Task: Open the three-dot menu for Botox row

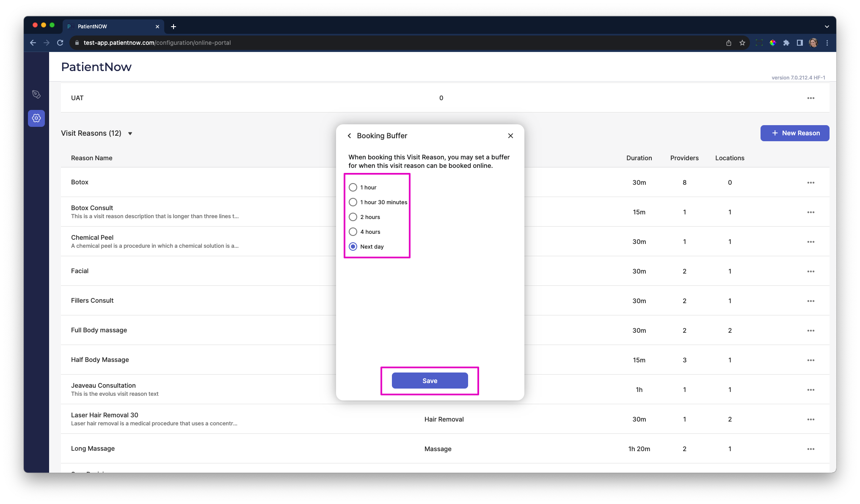Action: 810,183
